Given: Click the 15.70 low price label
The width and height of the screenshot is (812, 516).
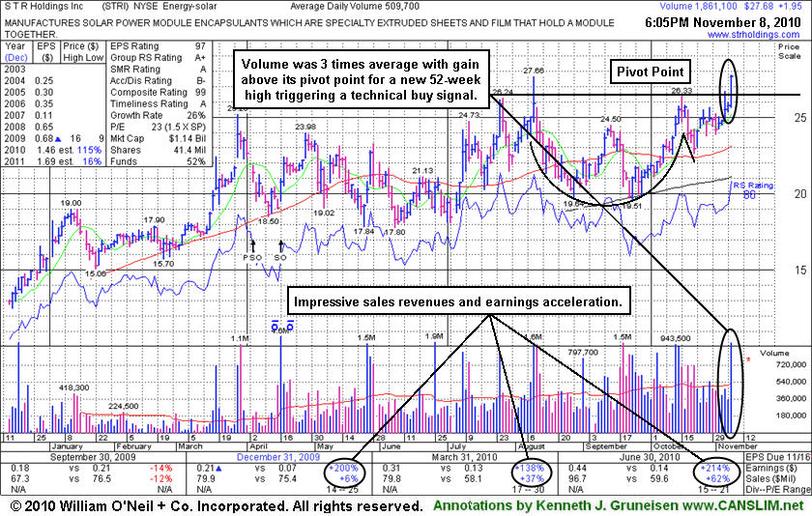Looking at the screenshot, I should click(163, 264).
